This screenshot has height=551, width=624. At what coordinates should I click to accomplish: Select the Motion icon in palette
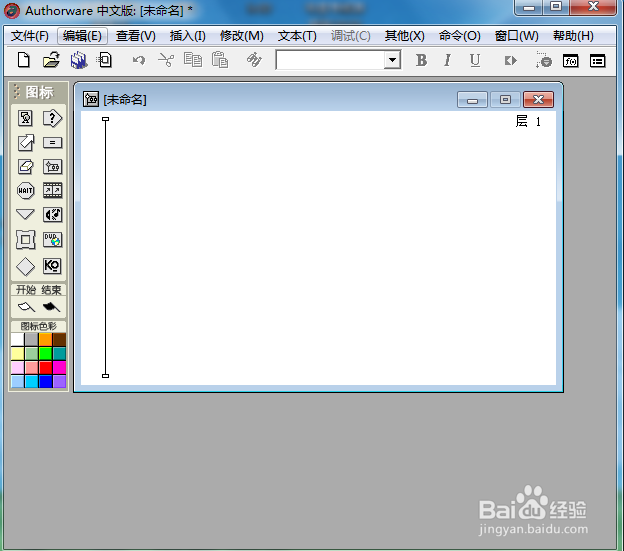point(25,142)
